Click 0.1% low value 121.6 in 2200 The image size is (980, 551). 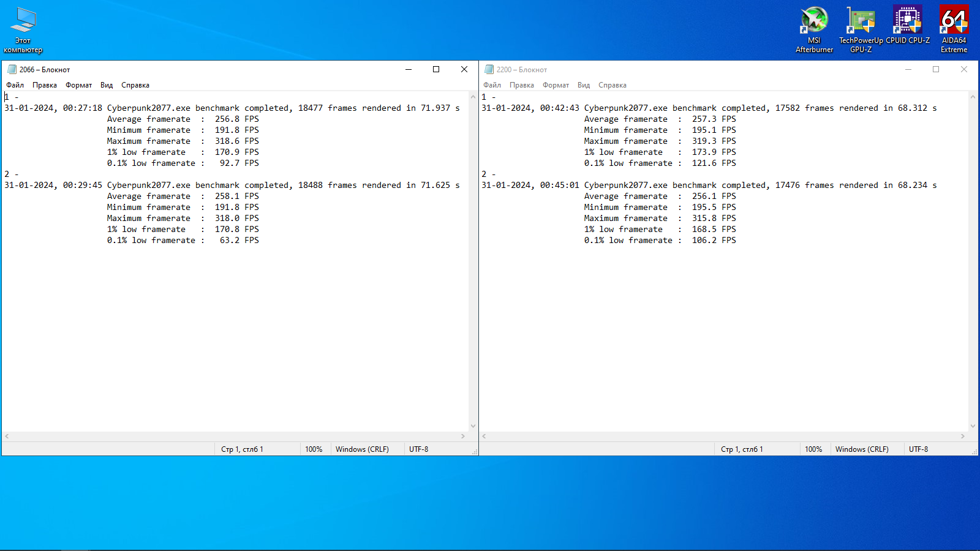tap(704, 163)
